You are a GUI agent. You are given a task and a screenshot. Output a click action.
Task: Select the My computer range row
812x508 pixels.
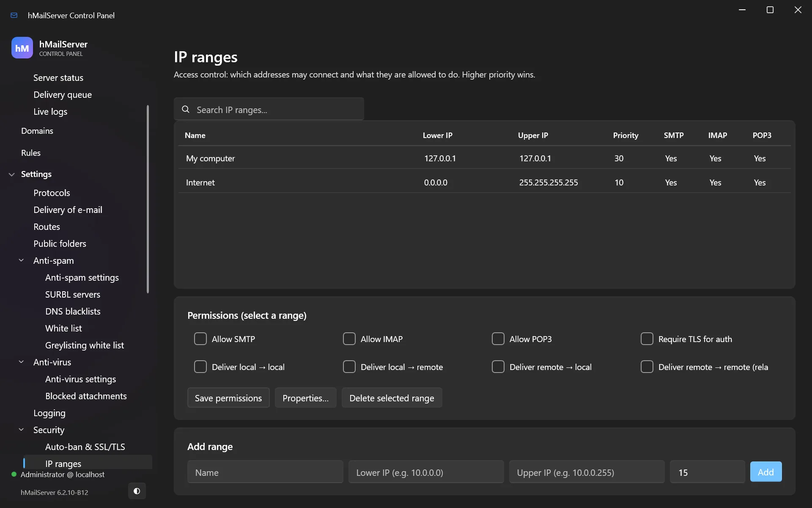(484, 158)
